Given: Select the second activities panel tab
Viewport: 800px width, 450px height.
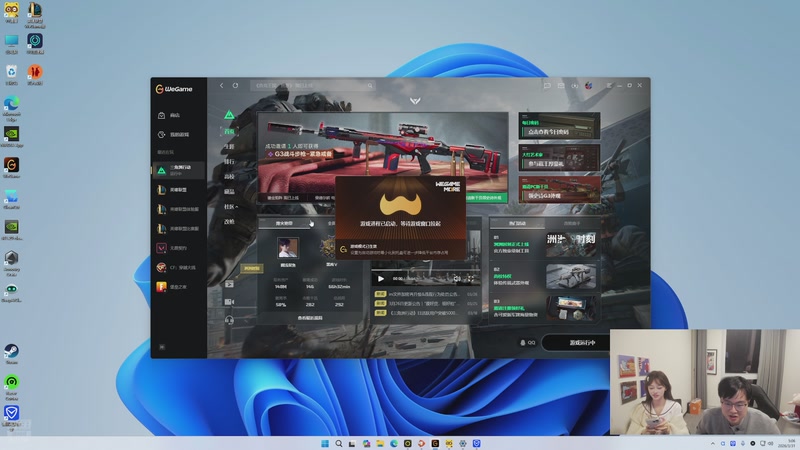Looking at the screenshot, I should point(572,223).
